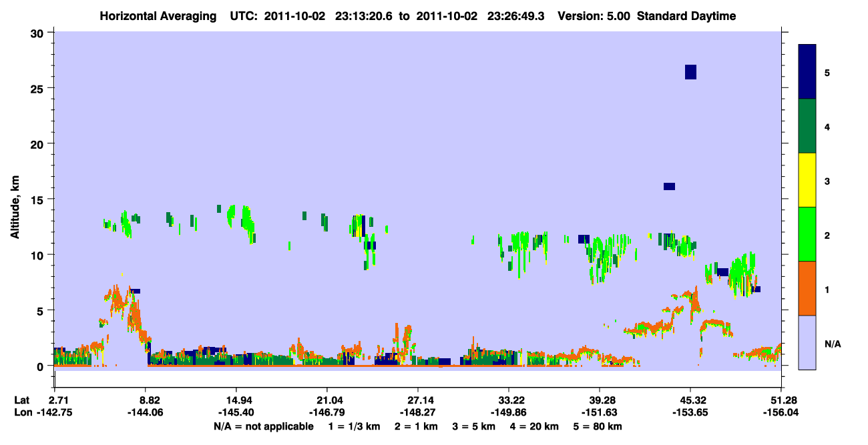868x445 pixels.
Task: Click colorbar label '1'
Action: click(x=827, y=289)
